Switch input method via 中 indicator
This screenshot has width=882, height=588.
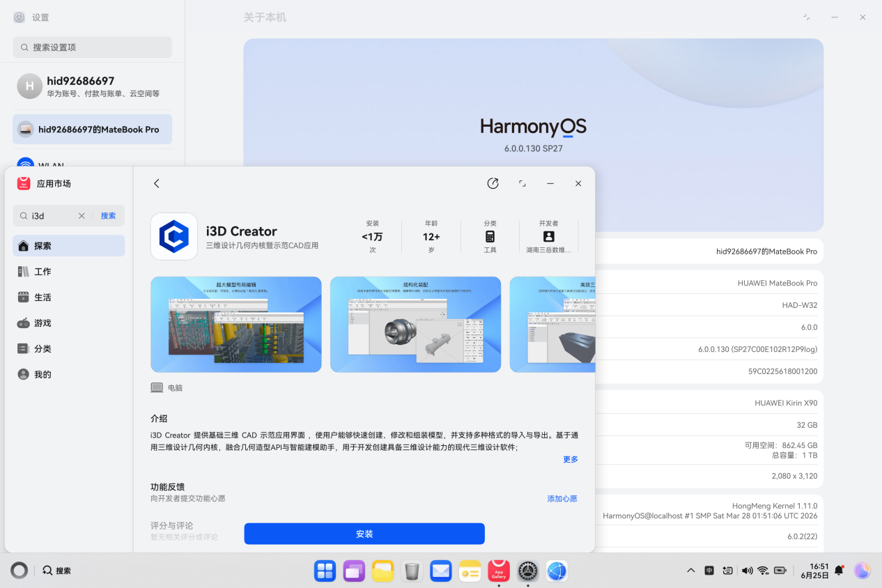click(x=709, y=571)
